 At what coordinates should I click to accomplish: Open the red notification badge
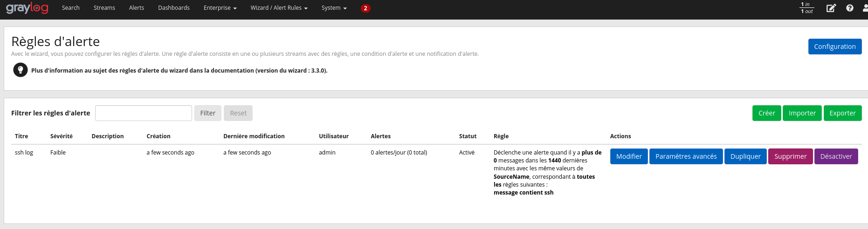pos(365,8)
